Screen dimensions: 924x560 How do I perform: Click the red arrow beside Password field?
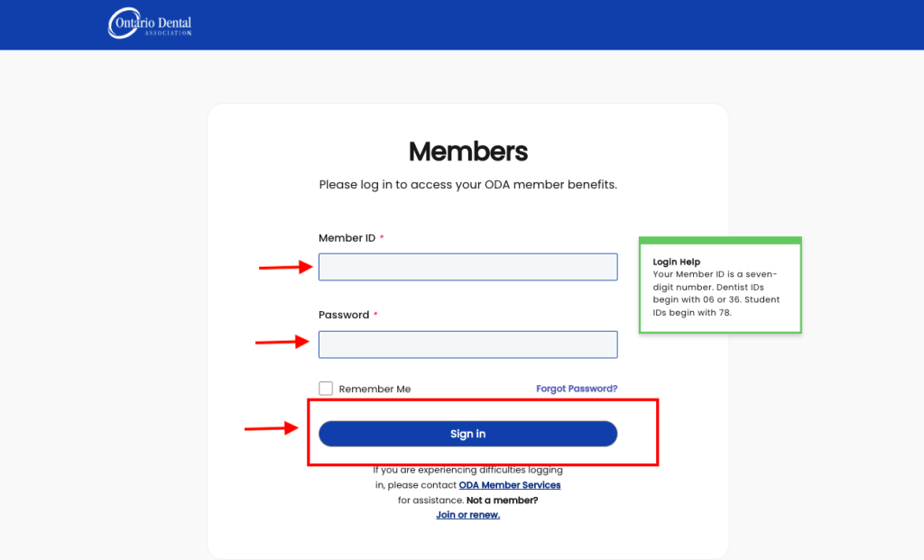282,342
